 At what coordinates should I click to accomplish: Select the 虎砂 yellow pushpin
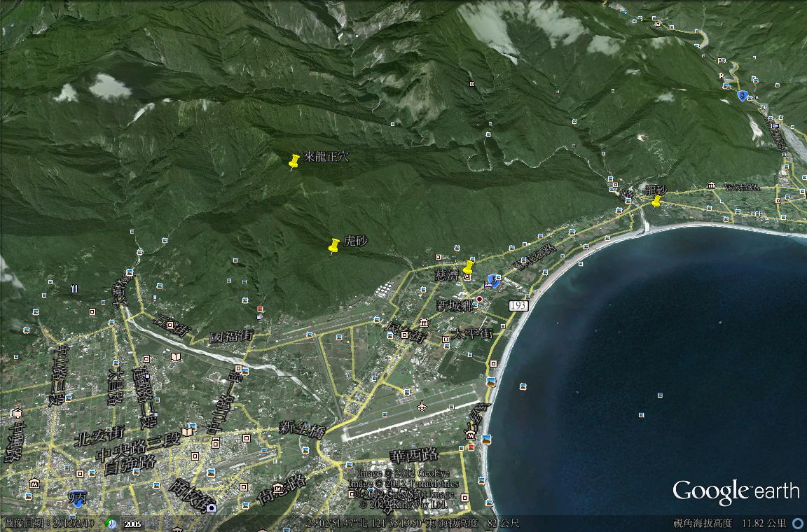click(x=334, y=245)
